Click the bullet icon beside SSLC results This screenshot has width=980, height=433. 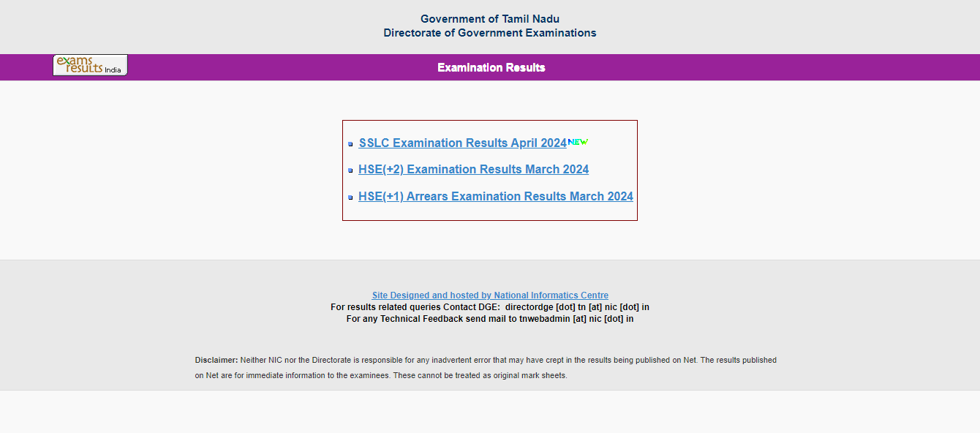(350, 144)
